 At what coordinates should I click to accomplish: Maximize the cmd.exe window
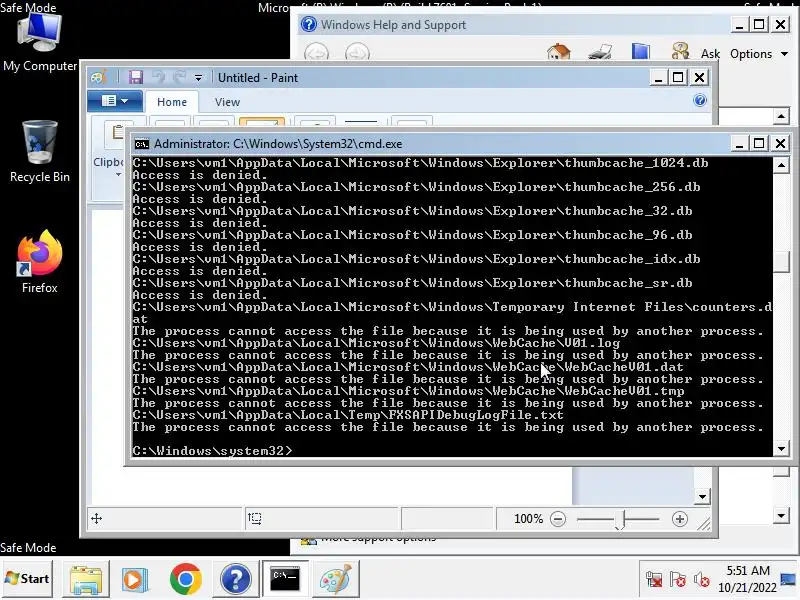(x=759, y=143)
